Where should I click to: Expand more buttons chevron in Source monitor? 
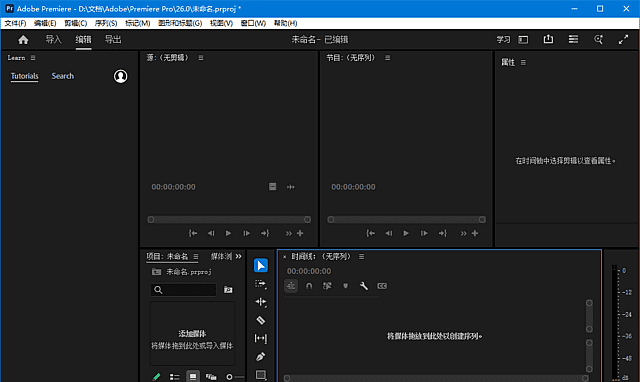click(x=289, y=233)
